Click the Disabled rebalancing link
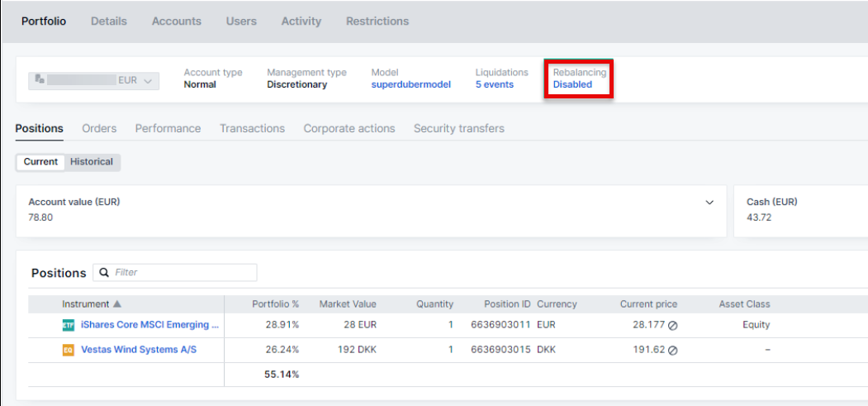The image size is (868, 406). [572, 84]
